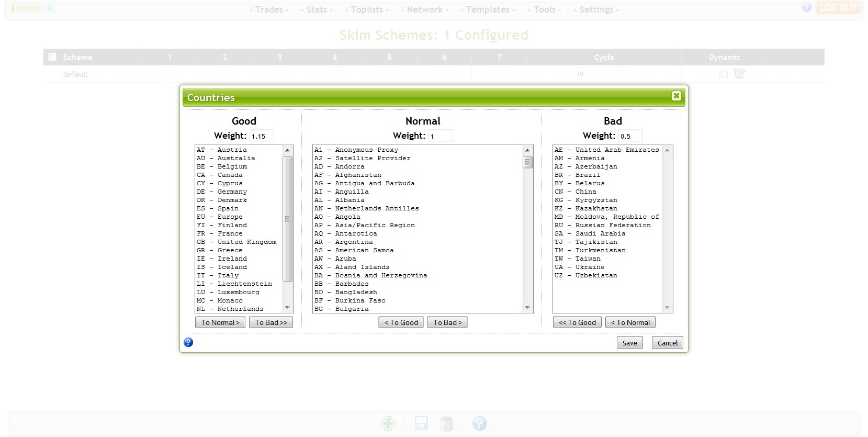Click the database cylinder icon at bottom
Image resolution: width=868 pixels, height=437 pixels.
click(446, 423)
